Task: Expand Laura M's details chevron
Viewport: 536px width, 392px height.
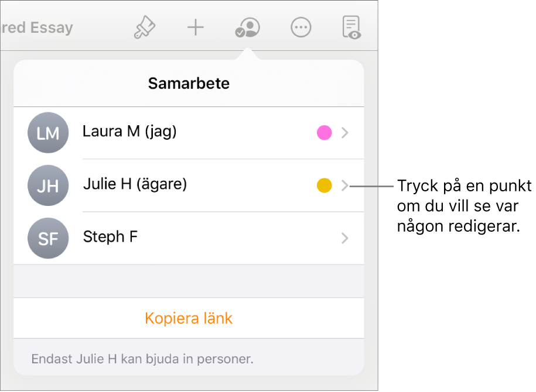Action: point(346,133)
